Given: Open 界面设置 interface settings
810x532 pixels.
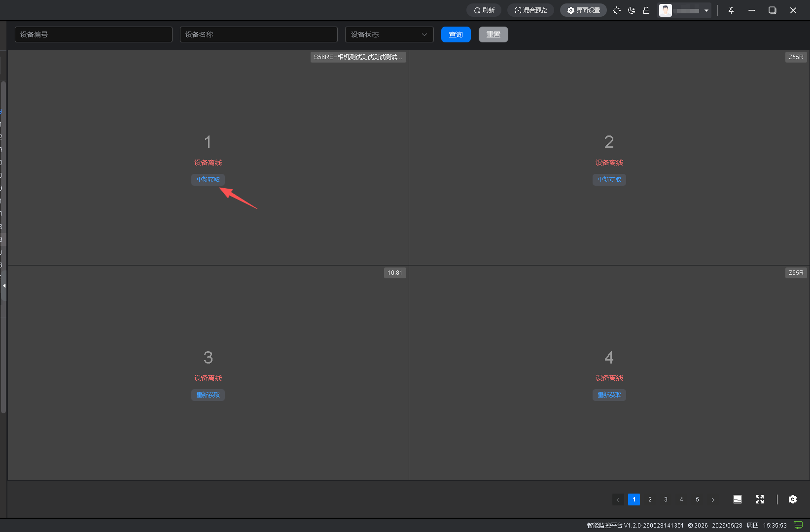Looking at the screenshot, I should tap(583, 10).
